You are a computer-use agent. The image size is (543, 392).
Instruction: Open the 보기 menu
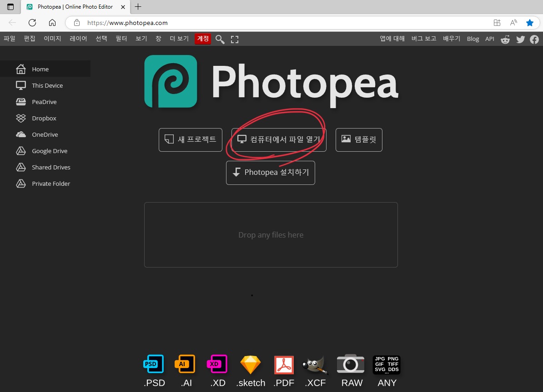tap(141, 39)
